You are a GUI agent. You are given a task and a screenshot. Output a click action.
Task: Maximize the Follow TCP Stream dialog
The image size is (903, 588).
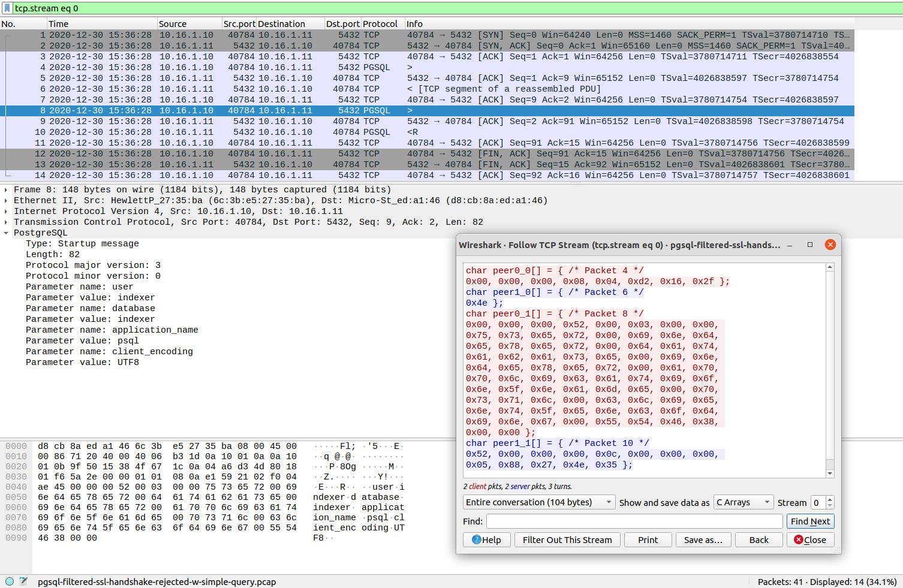(810, 245)
